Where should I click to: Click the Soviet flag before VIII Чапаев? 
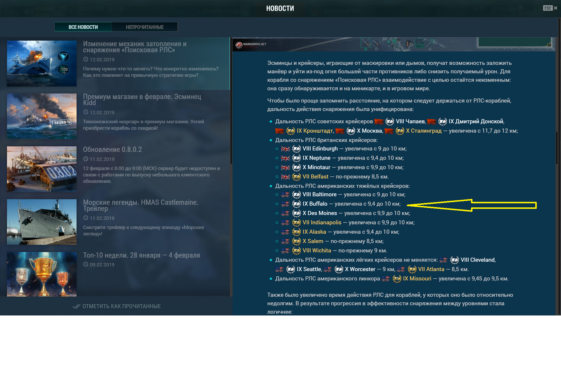(379, 122)
